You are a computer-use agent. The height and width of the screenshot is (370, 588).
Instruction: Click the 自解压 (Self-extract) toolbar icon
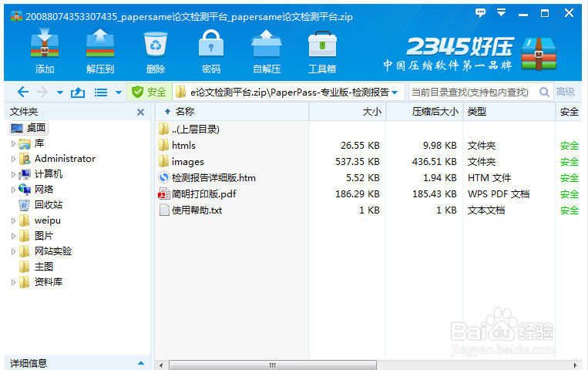267,42
